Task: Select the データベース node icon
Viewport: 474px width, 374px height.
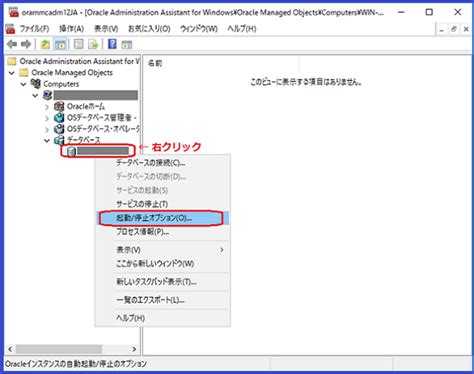Action: point(59,140)
